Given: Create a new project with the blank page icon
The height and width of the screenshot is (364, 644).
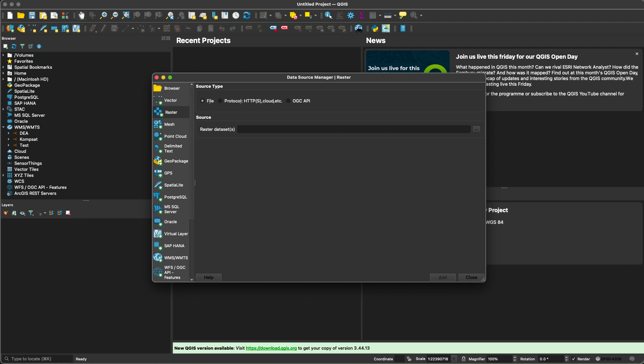Looking at the screenshot, I should (10, 15).
